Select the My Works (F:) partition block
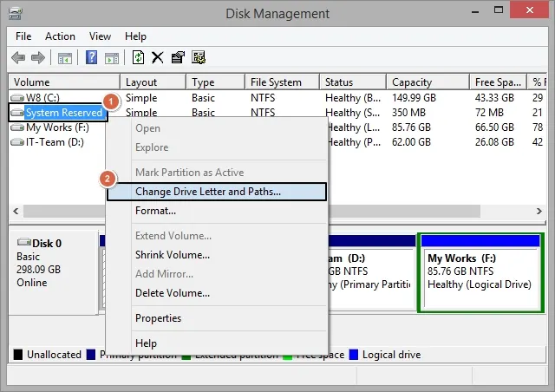Image resolution: width=555 pixels, height=392 pixels. (480, 272)
